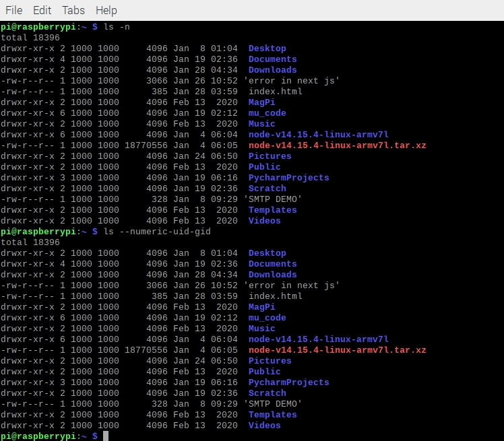Click the blue 'node-v14.15.4-linux-armv7l' directory in the second listing
The image size is (504, 441).
[319, 339]
